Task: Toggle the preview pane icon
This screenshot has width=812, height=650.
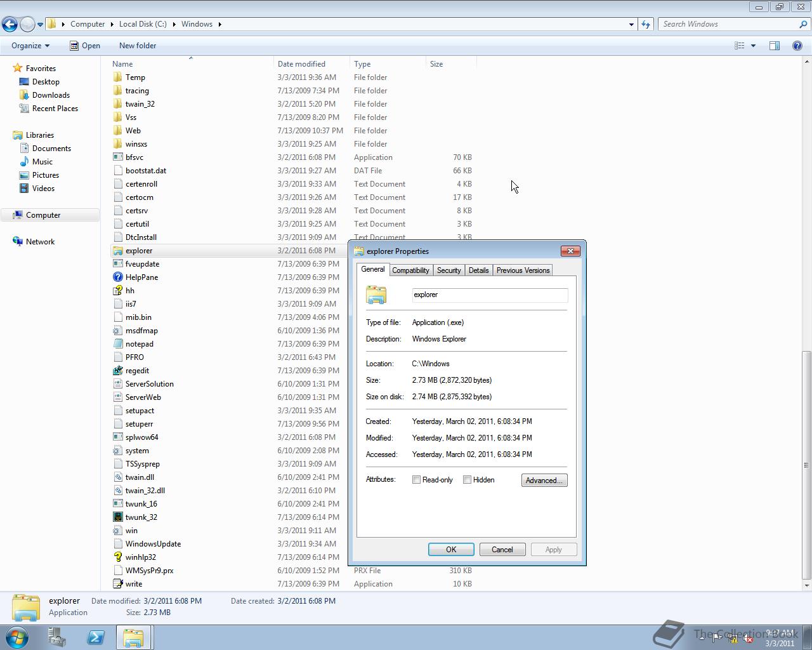Action: 775,46
